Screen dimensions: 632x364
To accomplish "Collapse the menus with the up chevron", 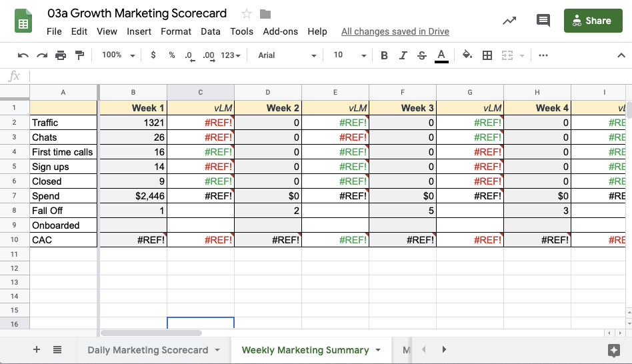I will [621, 55].
